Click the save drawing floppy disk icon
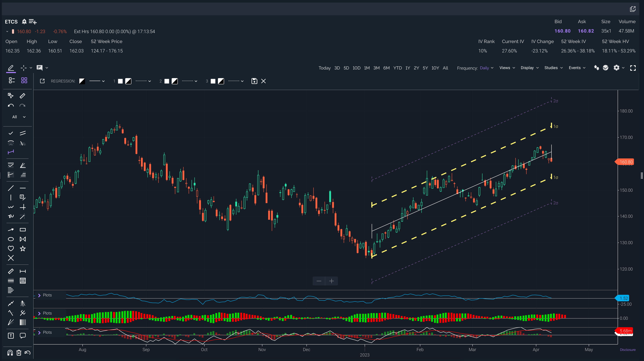Viewport: 644px width, 361px height. coord(254,81)
